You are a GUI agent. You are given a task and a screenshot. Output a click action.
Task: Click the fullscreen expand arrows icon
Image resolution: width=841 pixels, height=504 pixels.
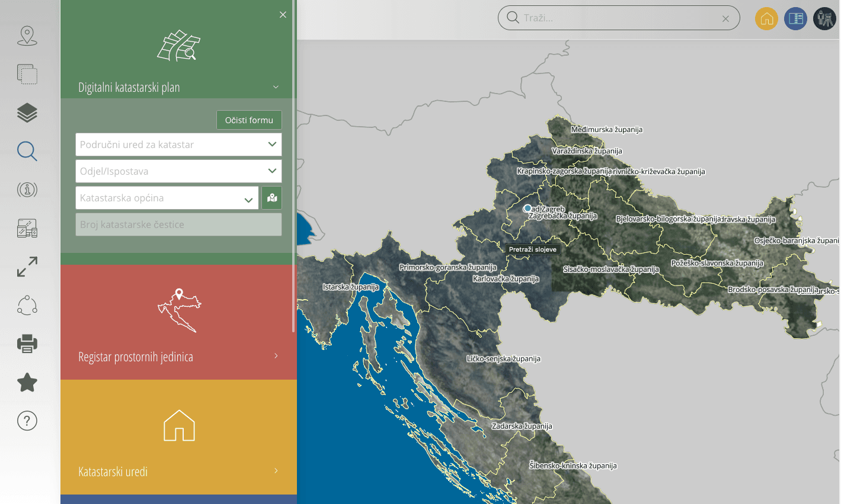pyautogui.click(x=27, y=267)
